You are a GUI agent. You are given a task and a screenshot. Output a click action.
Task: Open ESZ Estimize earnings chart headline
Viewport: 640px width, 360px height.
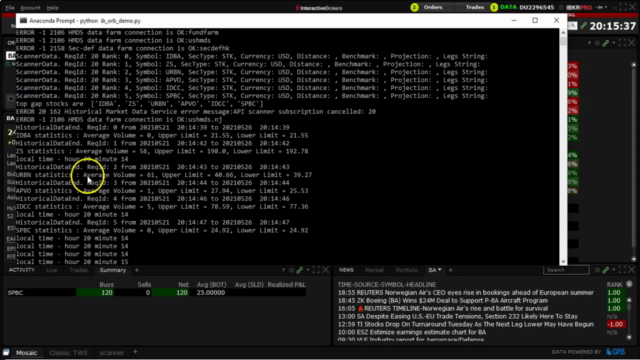(x=412, y=332)
